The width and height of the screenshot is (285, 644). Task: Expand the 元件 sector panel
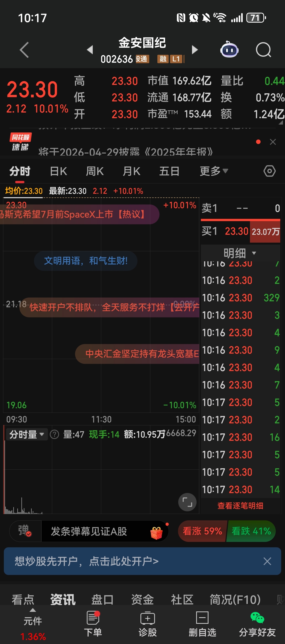(x=33, y=625)
